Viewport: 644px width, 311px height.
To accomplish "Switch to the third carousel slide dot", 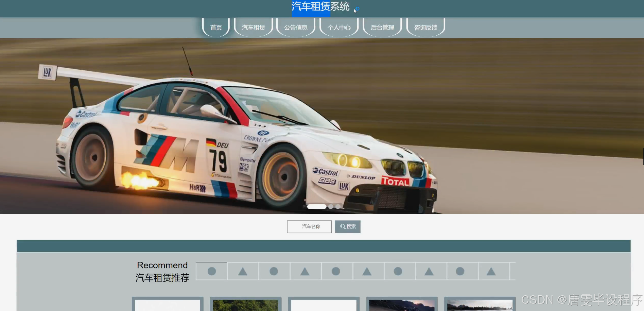I will pos(338,206).
